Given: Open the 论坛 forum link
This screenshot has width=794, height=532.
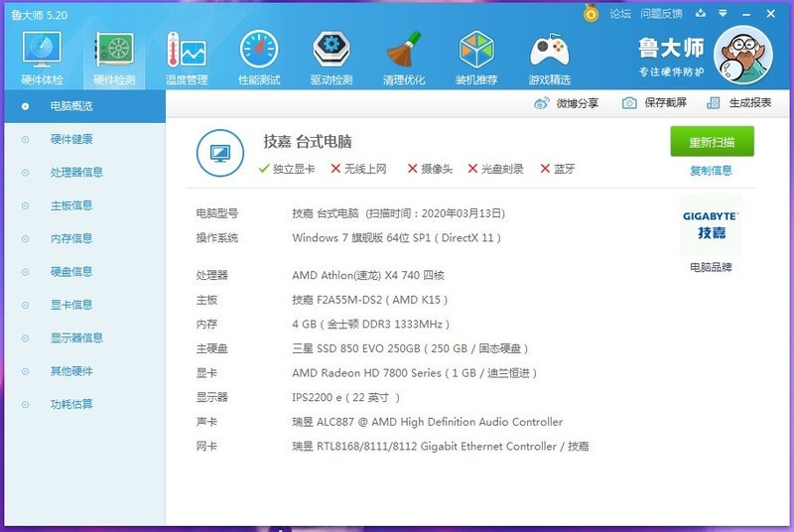Looking at the screenshot, I should pyautogui.click(x=620, y=14).
